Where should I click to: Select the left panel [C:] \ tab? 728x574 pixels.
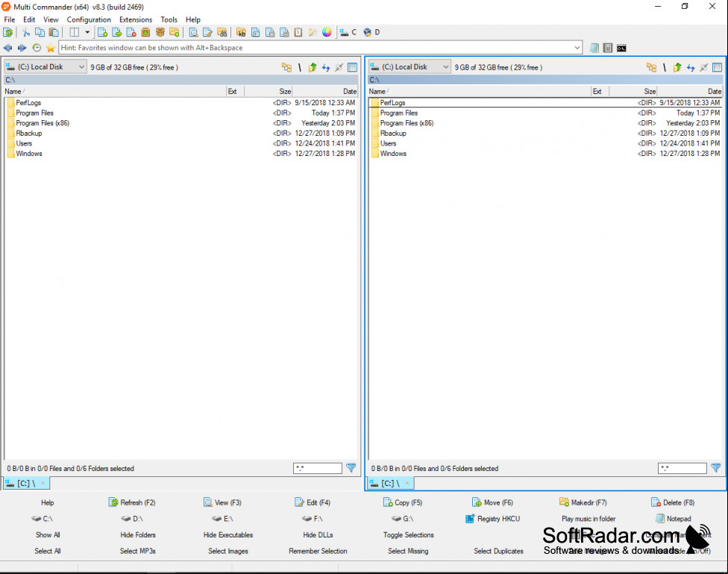point(26,484)
